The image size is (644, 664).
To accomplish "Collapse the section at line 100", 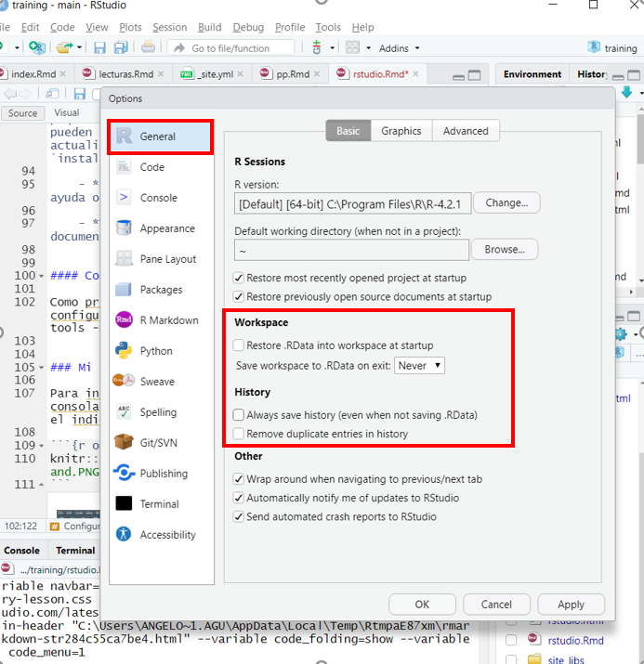I will pos(42,276).
